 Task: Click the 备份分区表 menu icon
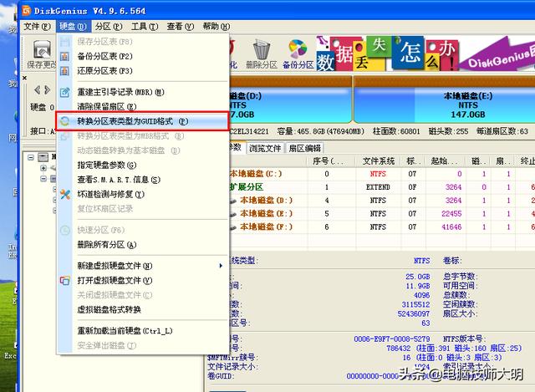[x=64, y=56]
